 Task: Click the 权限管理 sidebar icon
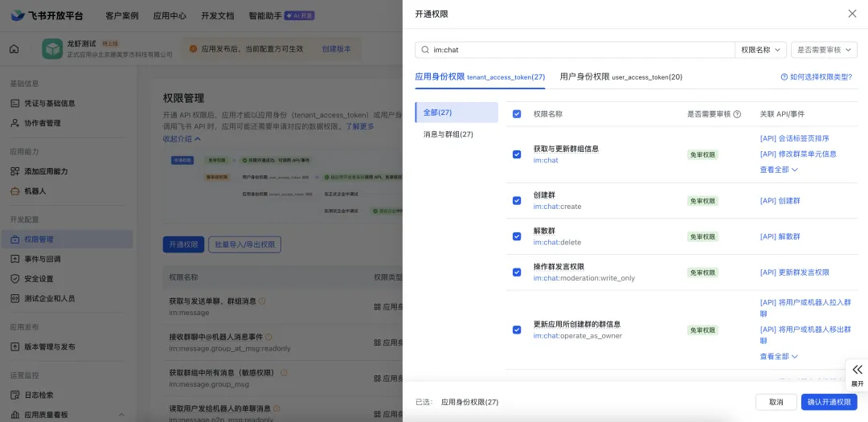[x=15, y=240]
